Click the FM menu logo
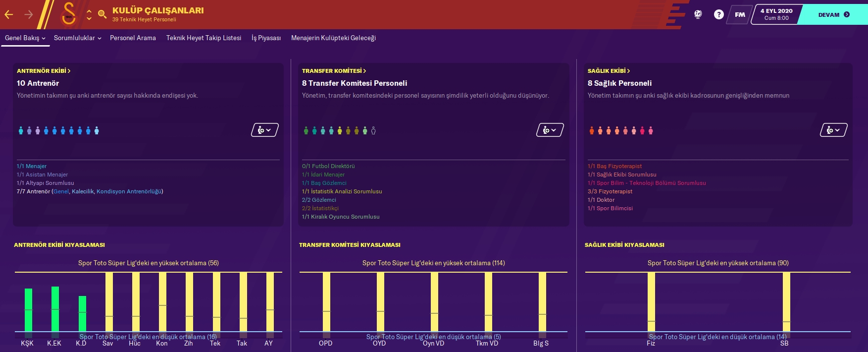The image size is (868, 352). tap(740, 14)
